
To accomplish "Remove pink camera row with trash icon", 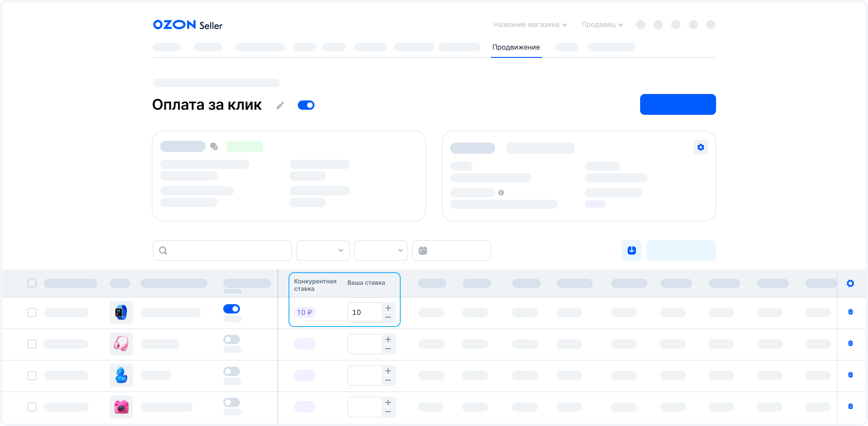I will pos(850,407).
